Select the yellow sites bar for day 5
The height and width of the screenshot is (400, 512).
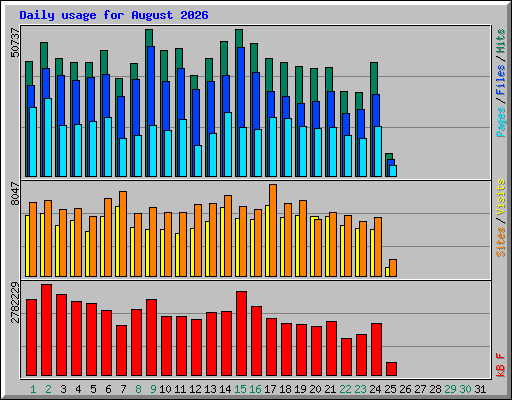coord(87,254)
